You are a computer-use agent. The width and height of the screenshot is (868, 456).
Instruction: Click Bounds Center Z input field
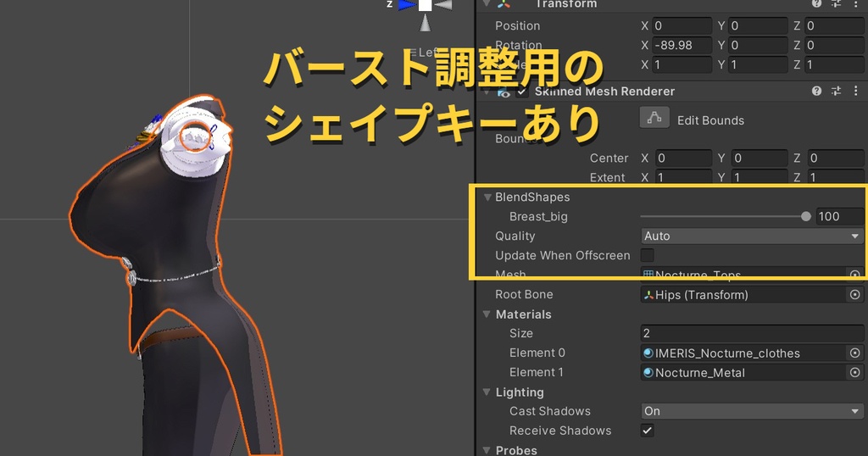pyautogui.click(x=836, y=158)
